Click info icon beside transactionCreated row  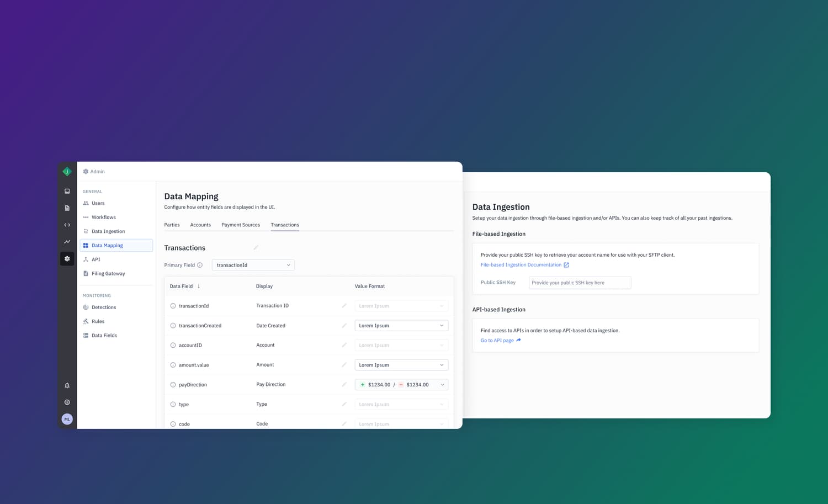coord(173,326)
